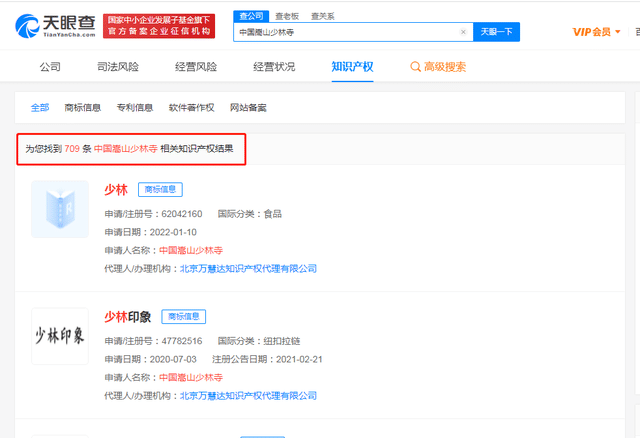Switch to the 公司 tab
Viewport: 640px width, 438px height.
click(50, 67)
